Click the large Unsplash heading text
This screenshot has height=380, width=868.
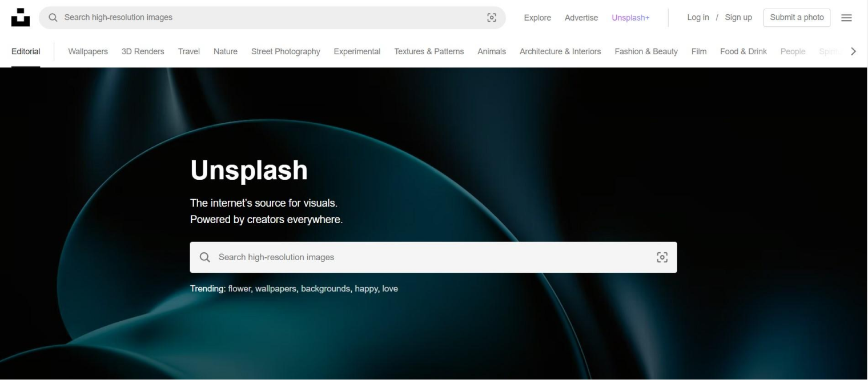click(x=249, y=170)
